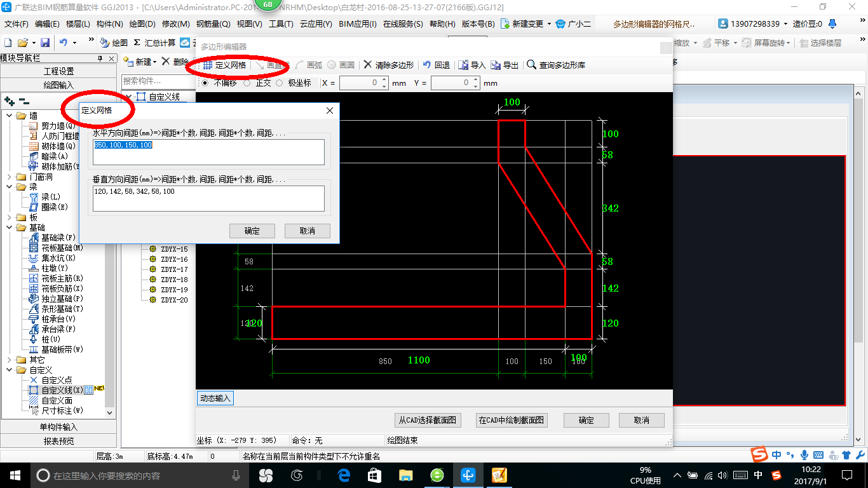Switch to 工程设置 navigator section
The image size is (868, 488).
[x=58, y=71]
